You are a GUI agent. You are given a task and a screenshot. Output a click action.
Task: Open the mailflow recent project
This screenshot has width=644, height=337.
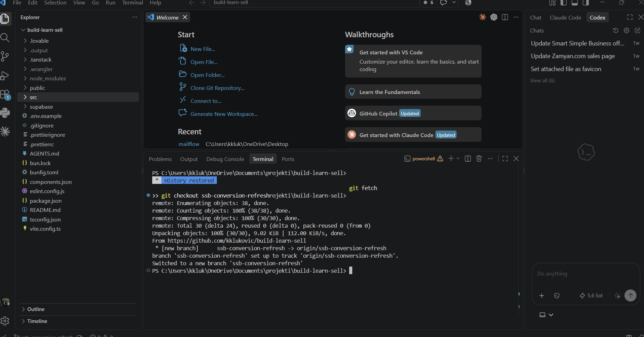(189, 144)
